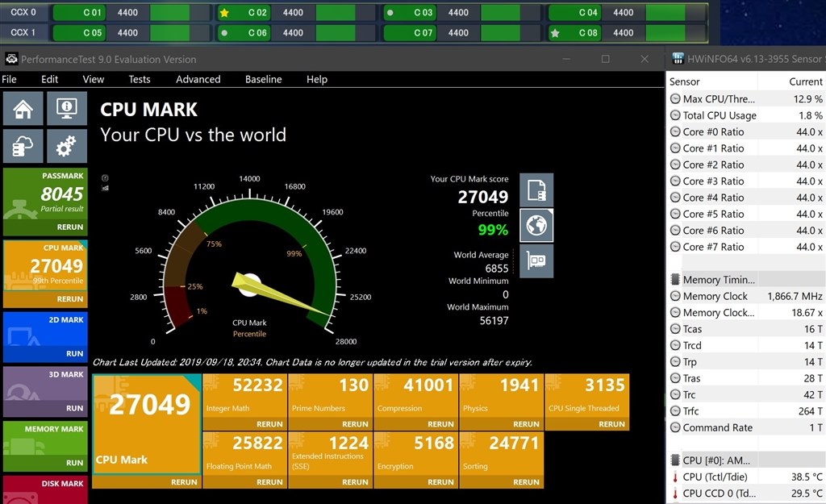This screenshot has width=826, height=504.
Task: Click the CPU Mark gauge needle hub
Action: coord(250,285)
